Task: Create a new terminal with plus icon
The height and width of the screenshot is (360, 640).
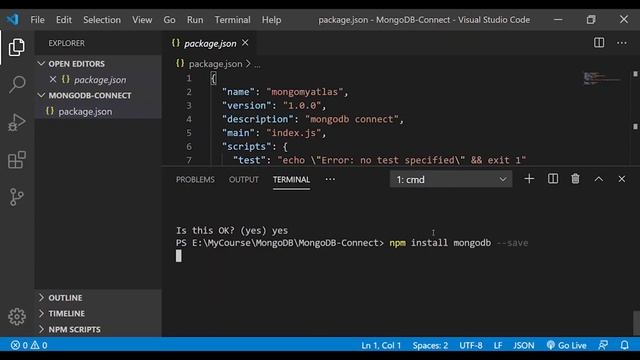Action: pos(529,179)
